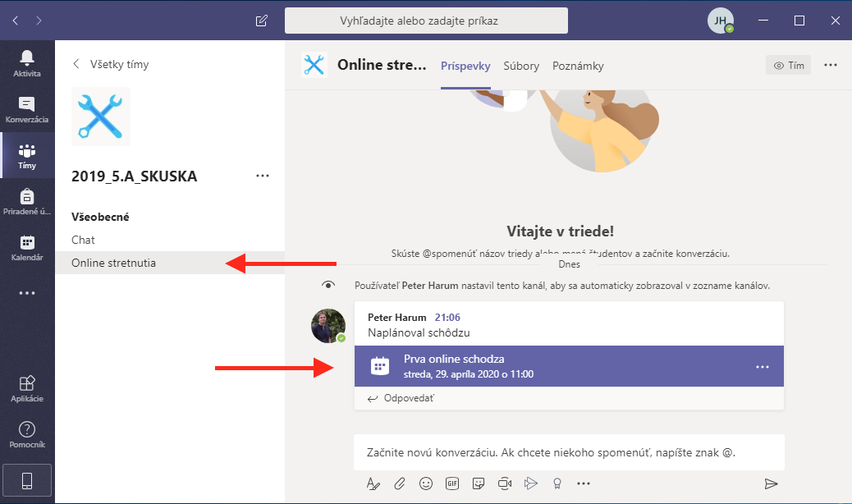852x504 pixels.
Task: Open the emoji picker smiley icon
Action: (425, 483)
